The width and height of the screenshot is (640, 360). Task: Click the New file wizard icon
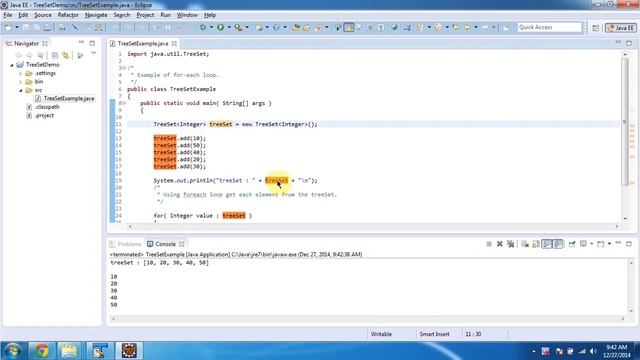click(8, 27)
